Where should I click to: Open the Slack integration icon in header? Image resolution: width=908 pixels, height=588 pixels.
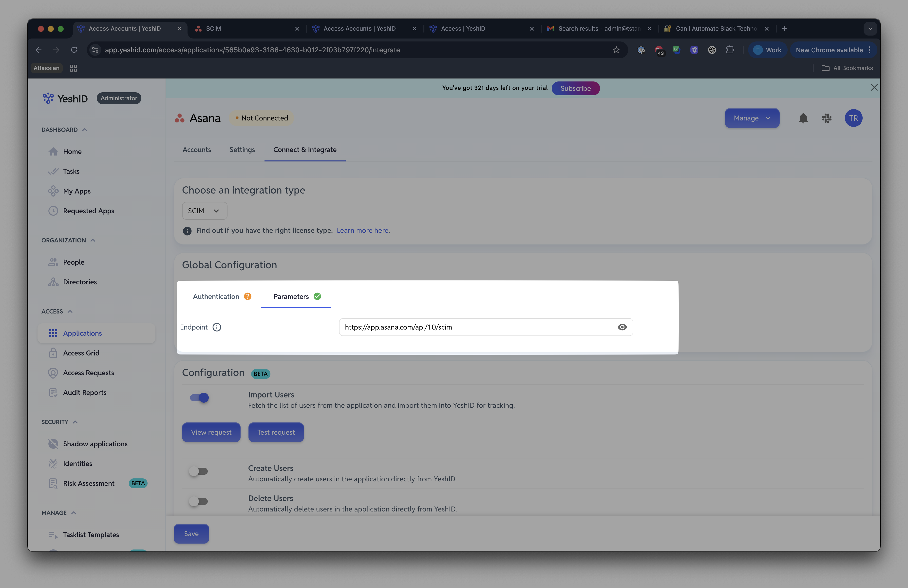tap(827, 118)
